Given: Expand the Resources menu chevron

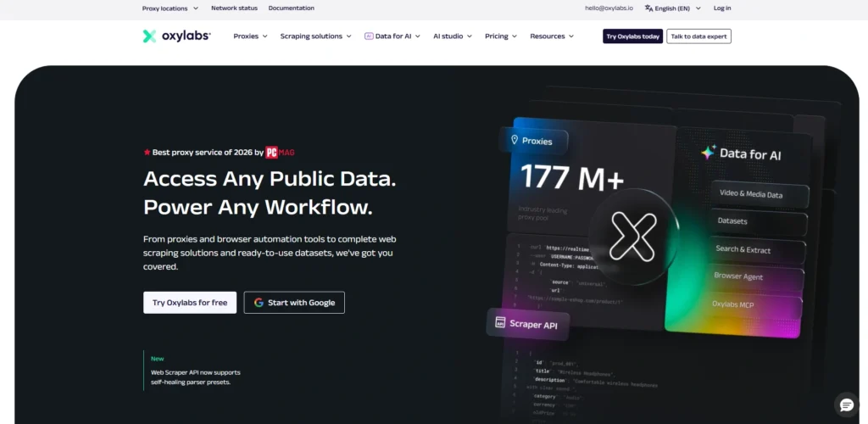Looking at the screenshot, I should [x=570, y=36].
